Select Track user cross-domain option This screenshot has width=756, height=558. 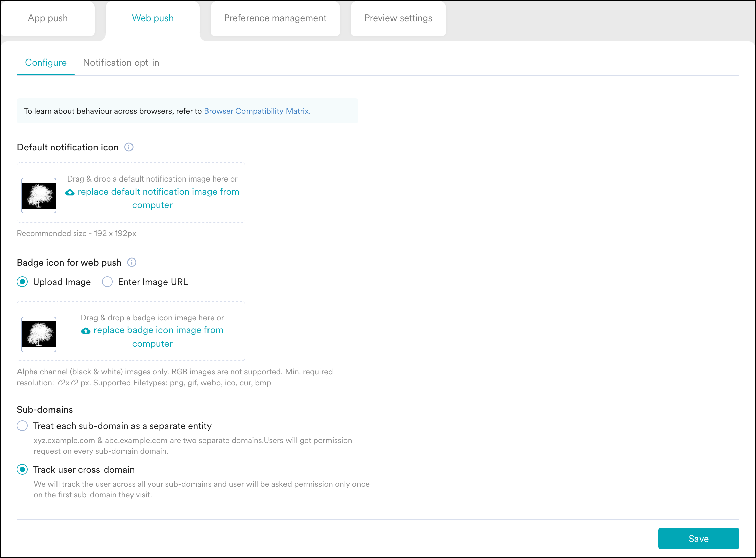point(22,469)
